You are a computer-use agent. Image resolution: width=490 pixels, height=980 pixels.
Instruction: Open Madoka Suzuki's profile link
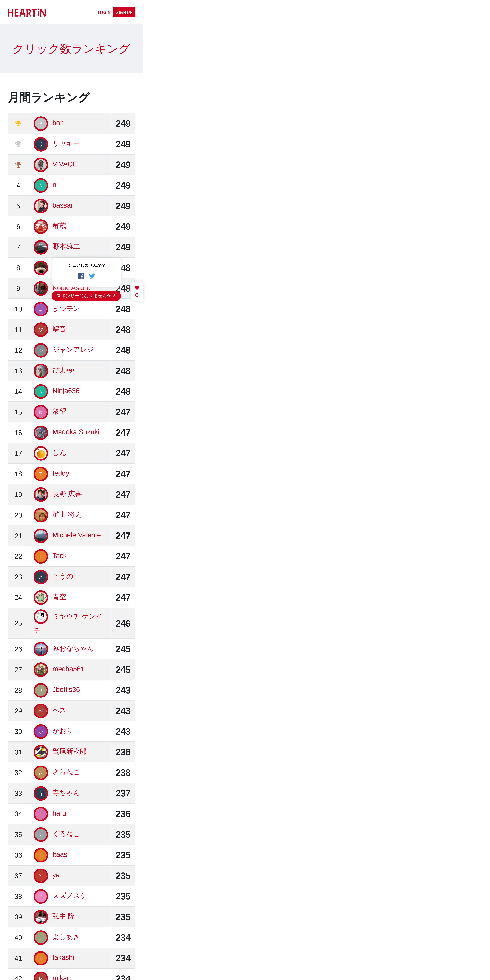[76, 432]
